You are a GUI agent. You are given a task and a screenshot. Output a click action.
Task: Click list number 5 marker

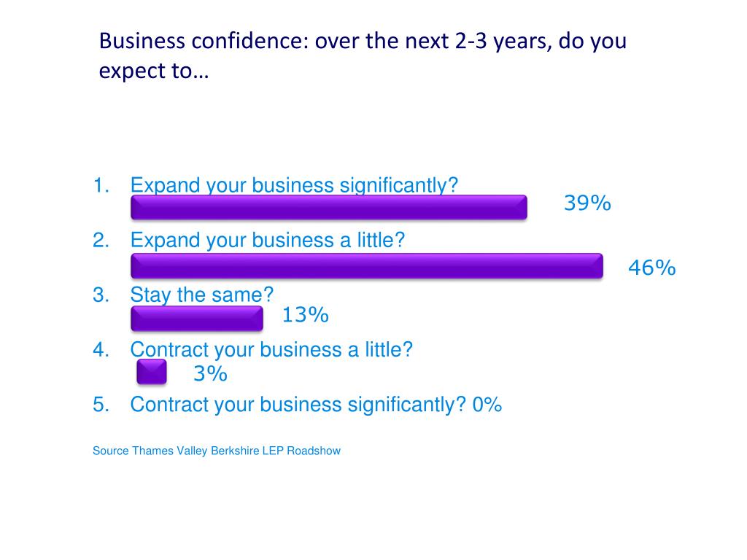(x=101, y=404)
